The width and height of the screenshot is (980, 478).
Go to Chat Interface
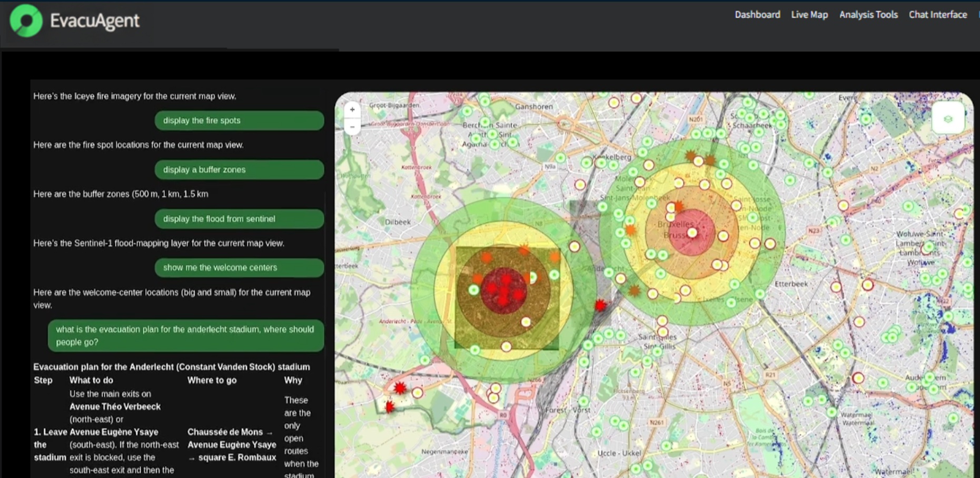(x=938, y=15)
